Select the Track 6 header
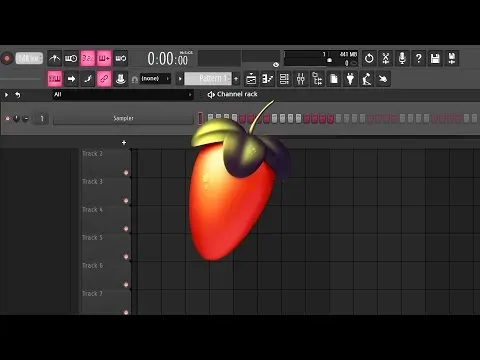The width and height of the screenshot is (480, 360). pyautogui.click(x=106, y=274)
